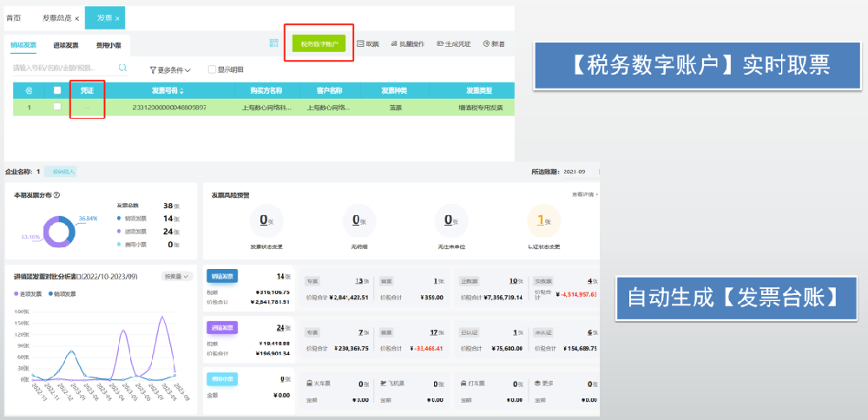Switch to the 发票总览 tab
868x420 pixels.
pos(57,18)
